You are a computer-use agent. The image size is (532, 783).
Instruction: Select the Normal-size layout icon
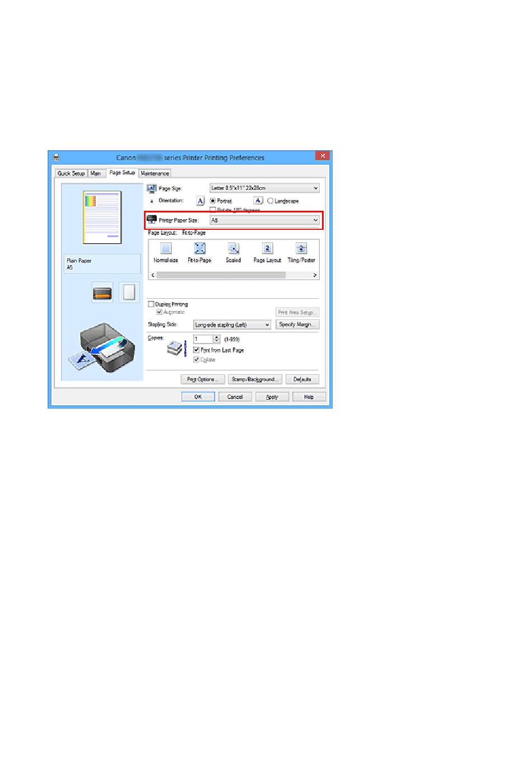166,248
